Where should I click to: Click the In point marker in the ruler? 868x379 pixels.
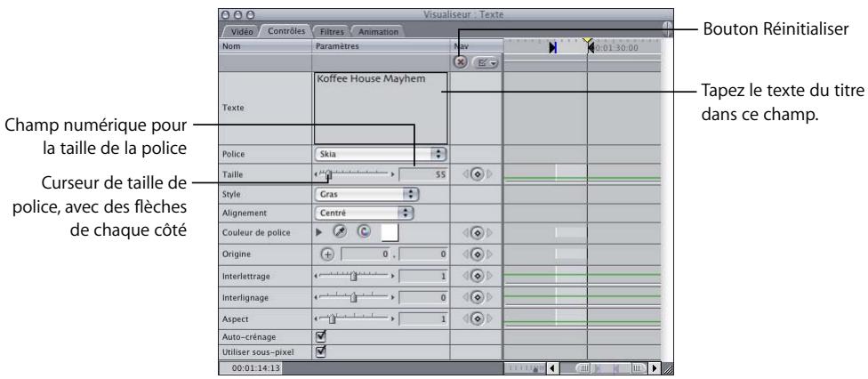[552, 48]
